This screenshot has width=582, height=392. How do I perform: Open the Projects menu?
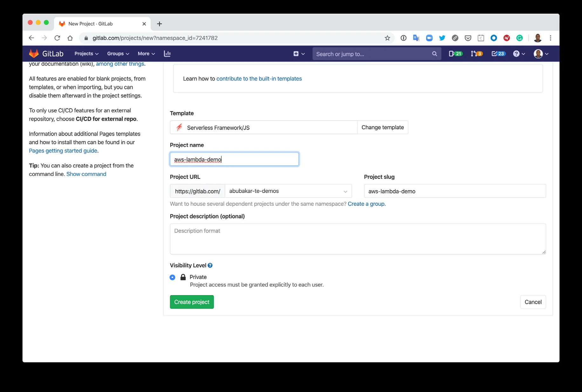click(x=86, y=54)
